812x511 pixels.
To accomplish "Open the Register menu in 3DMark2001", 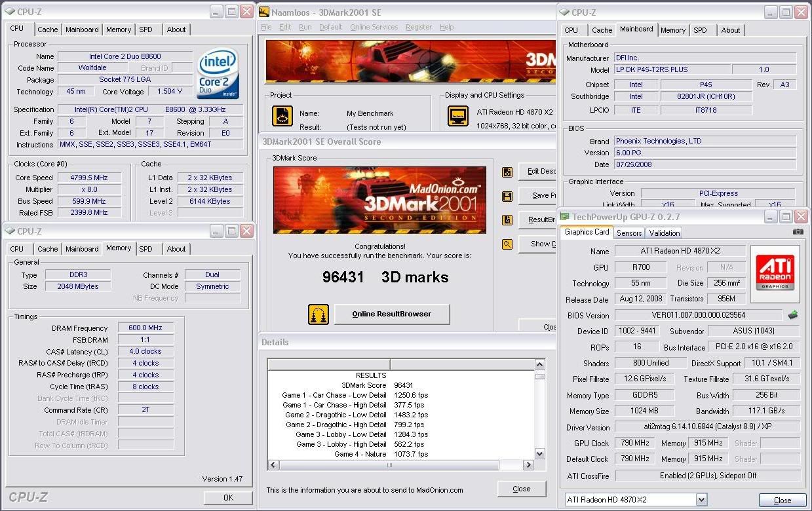I will (419, 27).
